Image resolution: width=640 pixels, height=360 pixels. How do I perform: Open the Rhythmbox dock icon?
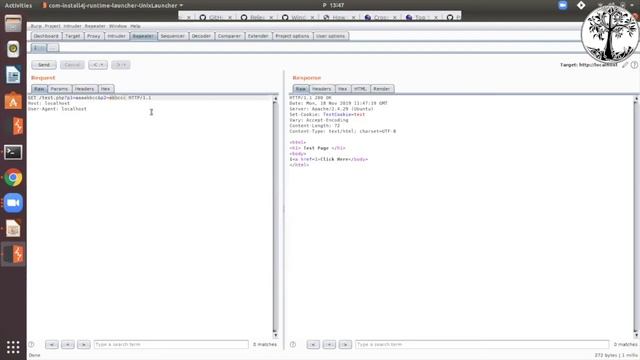[13, 49]
